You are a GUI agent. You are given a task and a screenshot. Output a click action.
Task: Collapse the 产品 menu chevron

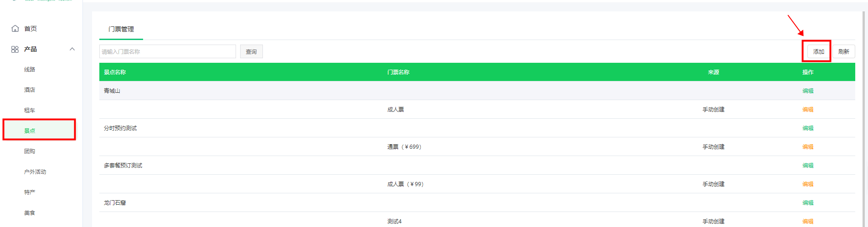tap(72, 49)
